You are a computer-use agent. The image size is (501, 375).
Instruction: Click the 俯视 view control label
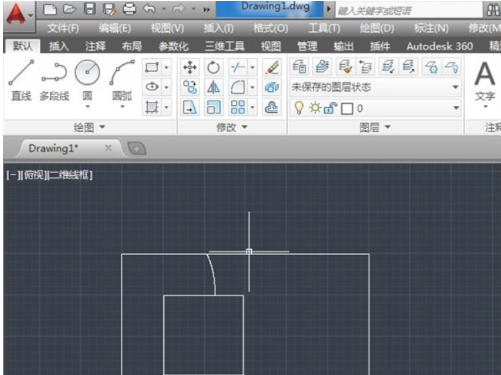click(34, 175)
